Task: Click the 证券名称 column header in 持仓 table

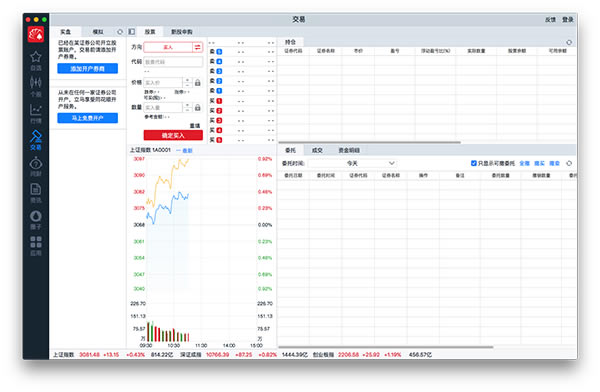Action: coord(326,51)
